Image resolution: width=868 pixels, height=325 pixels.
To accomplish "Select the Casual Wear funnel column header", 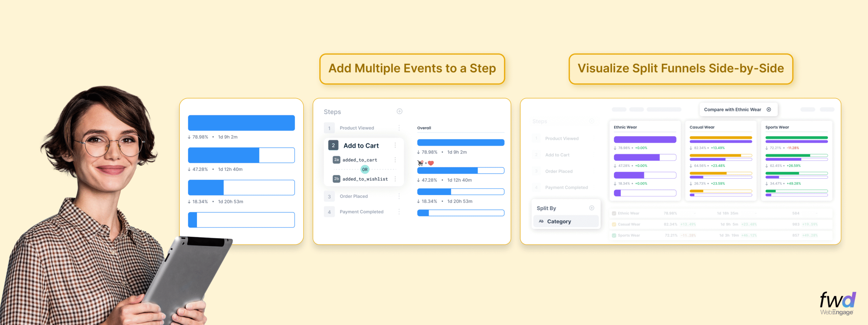I will click(702, 127).
